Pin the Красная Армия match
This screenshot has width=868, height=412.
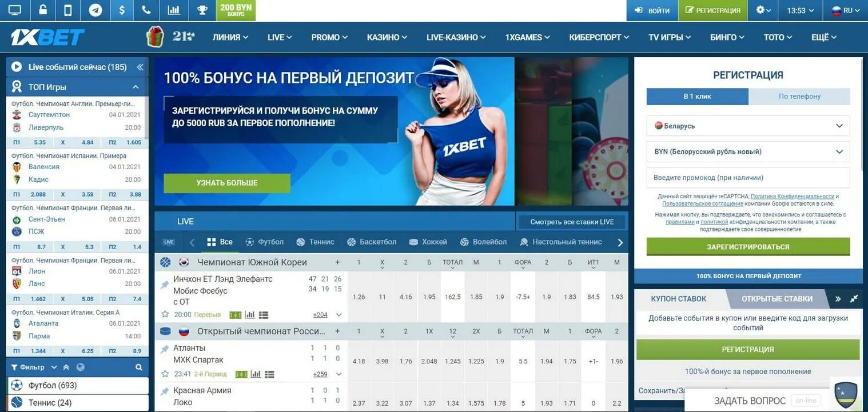pyautogui.click(x=165, y=391)
